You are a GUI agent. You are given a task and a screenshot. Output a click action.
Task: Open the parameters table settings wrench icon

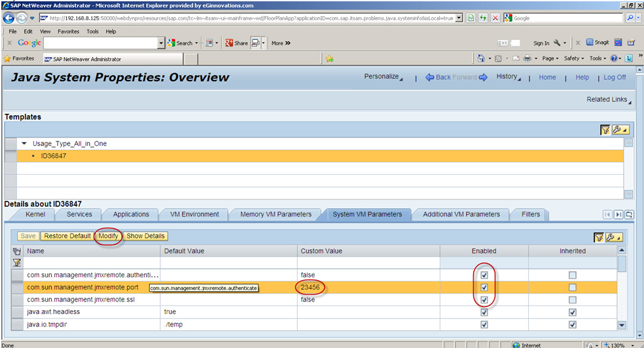pyautogui.click(x=614, y=237)
